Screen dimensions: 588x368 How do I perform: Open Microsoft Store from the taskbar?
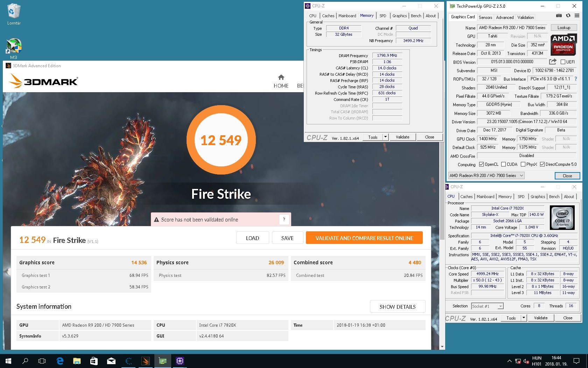tap(94, 361)
